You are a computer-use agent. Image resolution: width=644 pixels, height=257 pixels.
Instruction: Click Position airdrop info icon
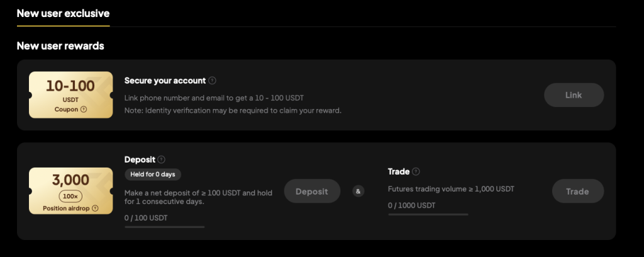[x=95, y=208]
